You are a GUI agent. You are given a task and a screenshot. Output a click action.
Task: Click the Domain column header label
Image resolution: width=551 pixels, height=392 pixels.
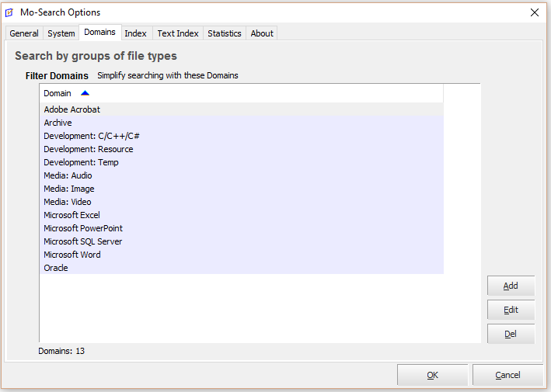tap(58, 93)
